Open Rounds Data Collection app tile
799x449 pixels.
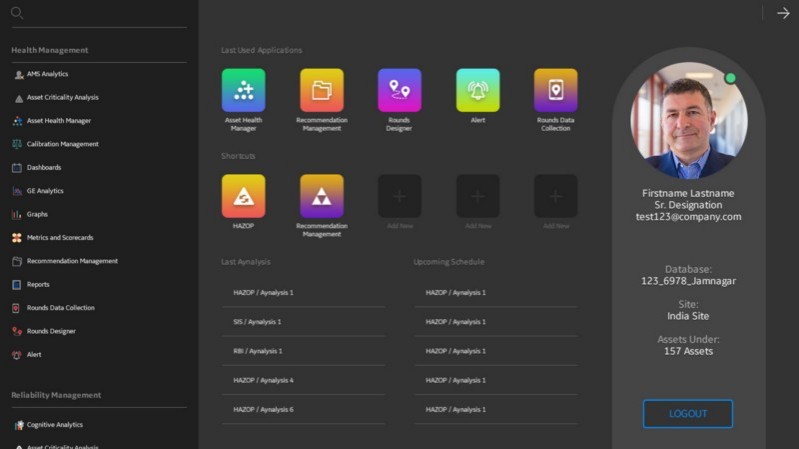point(556,90)
